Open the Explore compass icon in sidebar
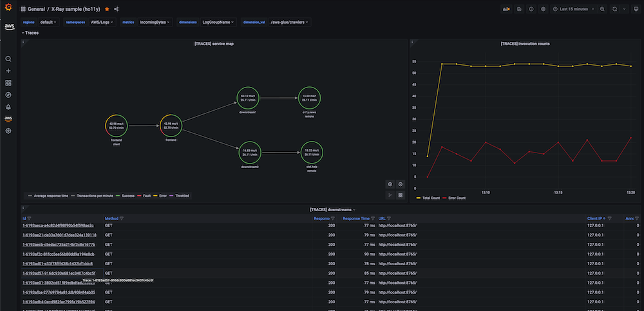The width and height of the screenshot is (644, 311). (8, 95)
